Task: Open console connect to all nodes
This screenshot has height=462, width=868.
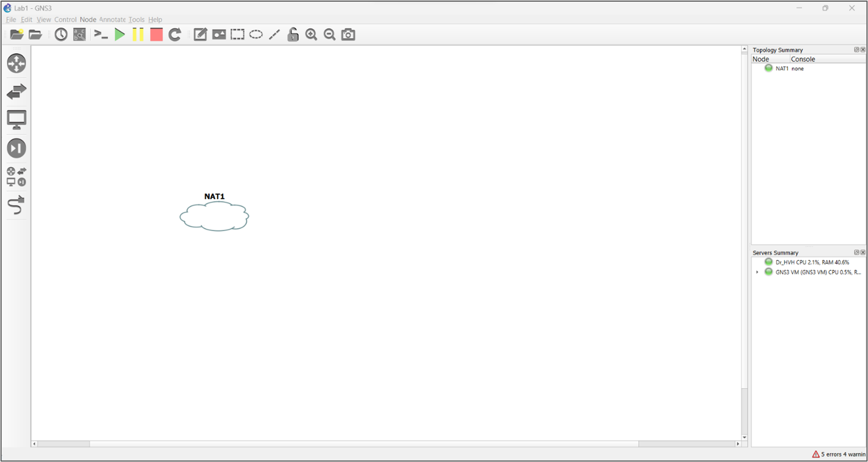Action: point(101,34)
